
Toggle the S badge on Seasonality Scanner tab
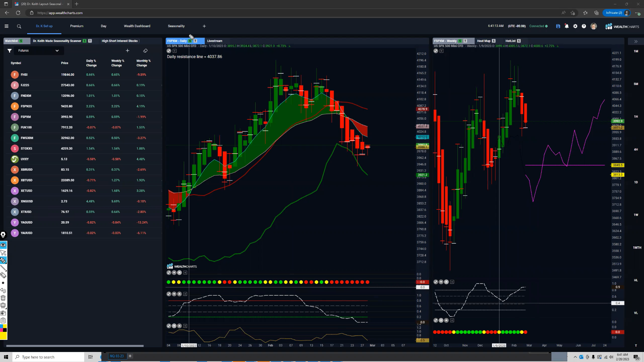pyautogui.click(x=85, y=41)
